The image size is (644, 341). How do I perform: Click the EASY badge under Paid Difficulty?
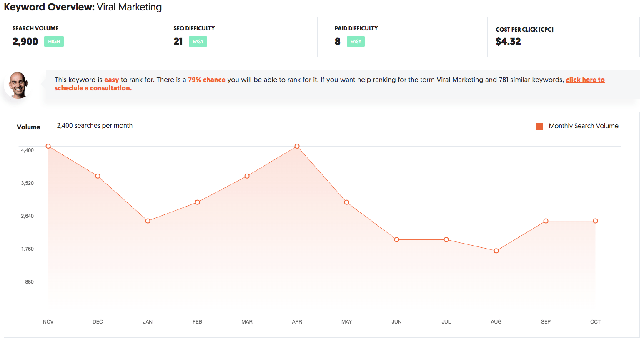point(356,42)
